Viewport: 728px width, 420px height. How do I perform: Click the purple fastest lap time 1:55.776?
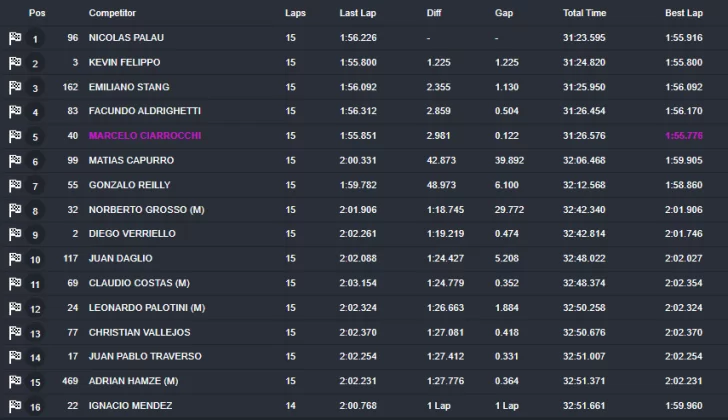click(684, 136)
